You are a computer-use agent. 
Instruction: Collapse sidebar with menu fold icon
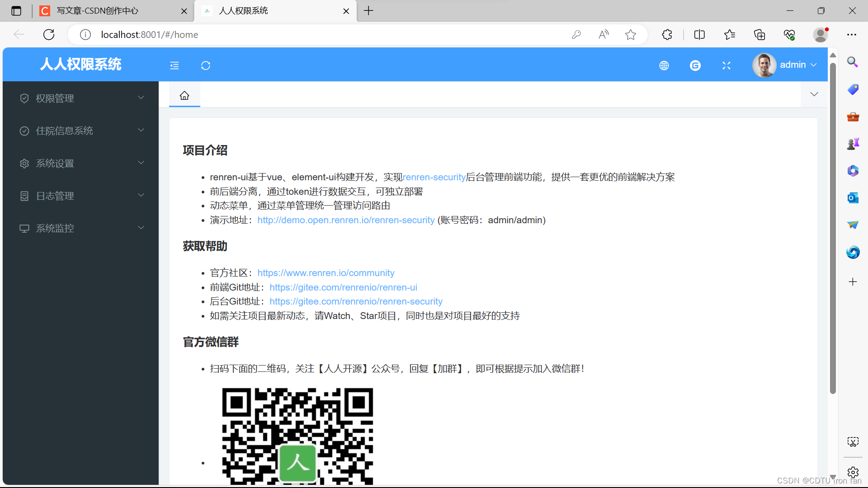(175, 66)
